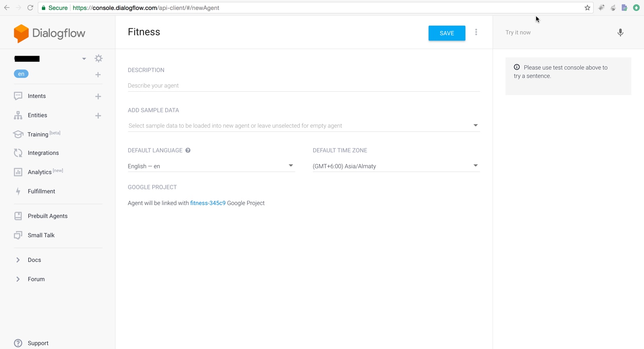The image size is (644, 349).
Task: Open the agent selector dropdown arrow
Action: pos(84,59)
